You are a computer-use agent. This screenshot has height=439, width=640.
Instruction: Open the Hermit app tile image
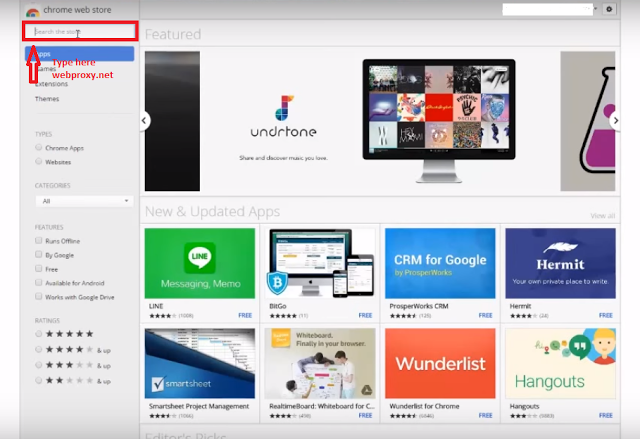point(560,263)
